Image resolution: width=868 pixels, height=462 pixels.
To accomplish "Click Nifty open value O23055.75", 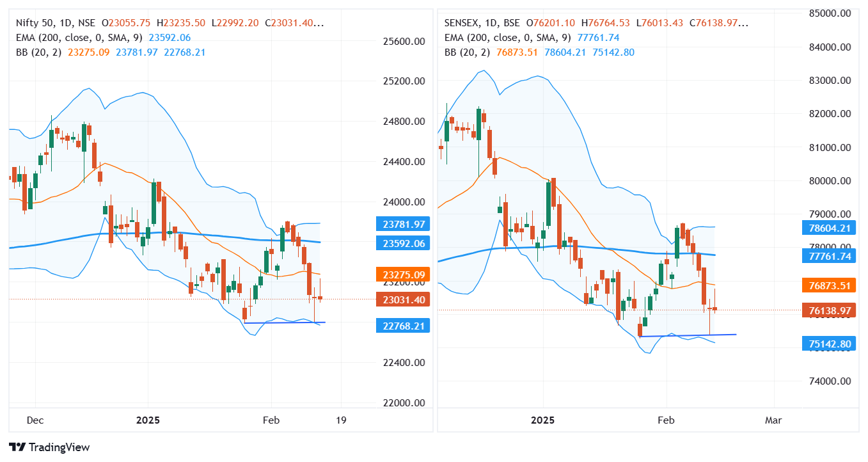I will 126,23.
